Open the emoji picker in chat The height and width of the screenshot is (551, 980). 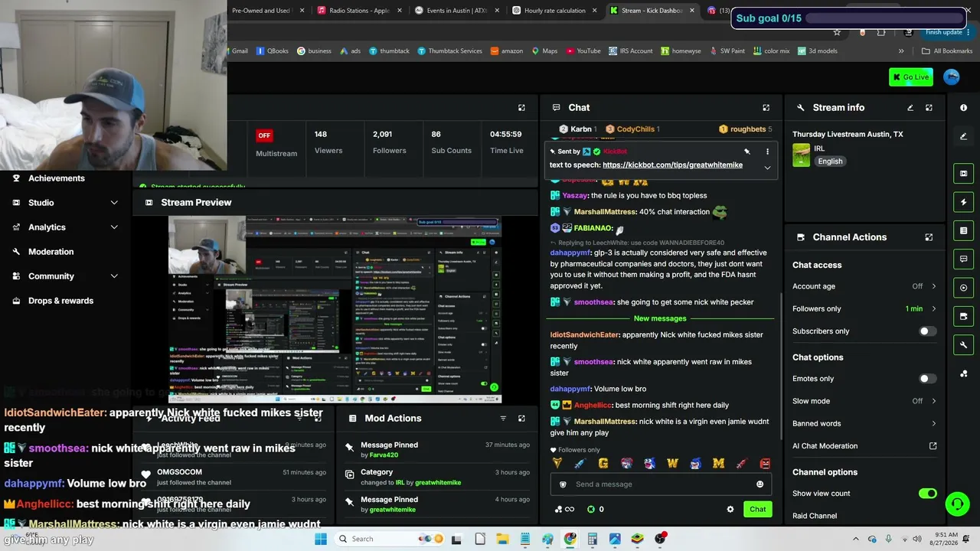point(759,484)
